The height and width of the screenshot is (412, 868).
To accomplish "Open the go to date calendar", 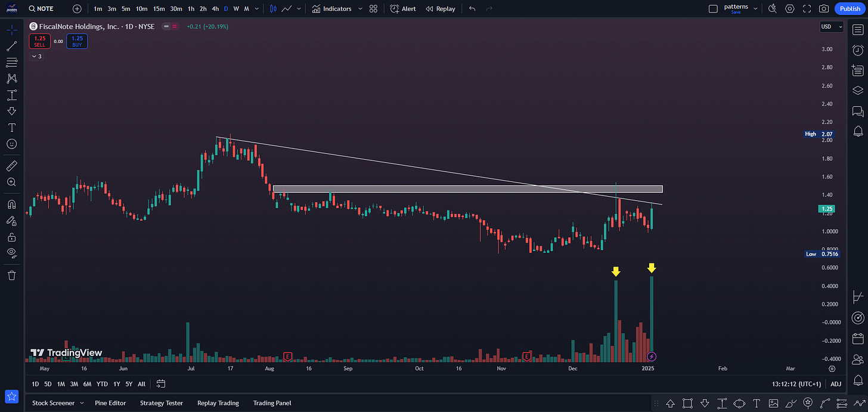I will [x=161, y=384].
